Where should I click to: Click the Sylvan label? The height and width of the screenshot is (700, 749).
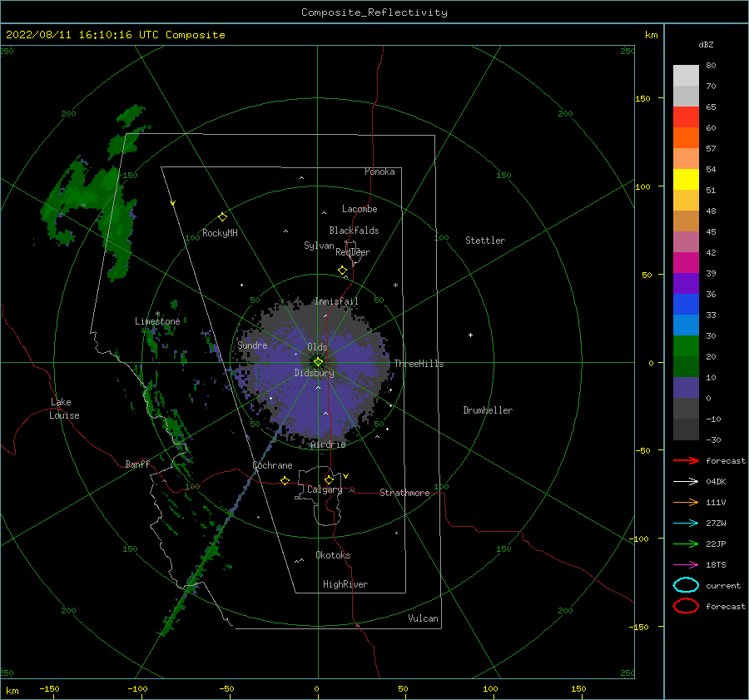pos(319,246)
